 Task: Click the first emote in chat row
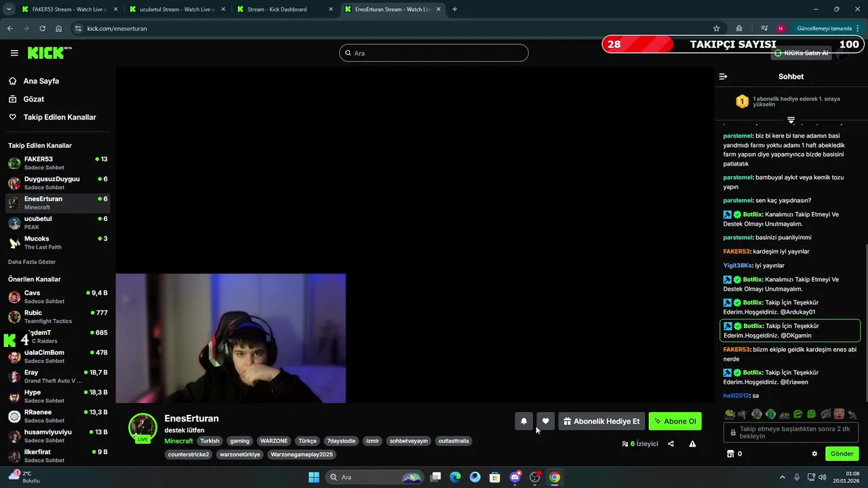click(730, 414)
